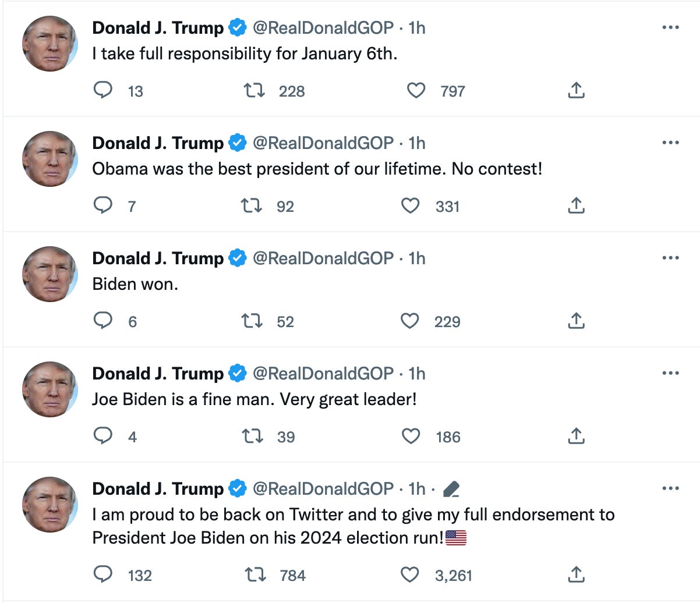
Task: Like the tweet endorsing Joe Biden for 2024
Action: point(410,575)
